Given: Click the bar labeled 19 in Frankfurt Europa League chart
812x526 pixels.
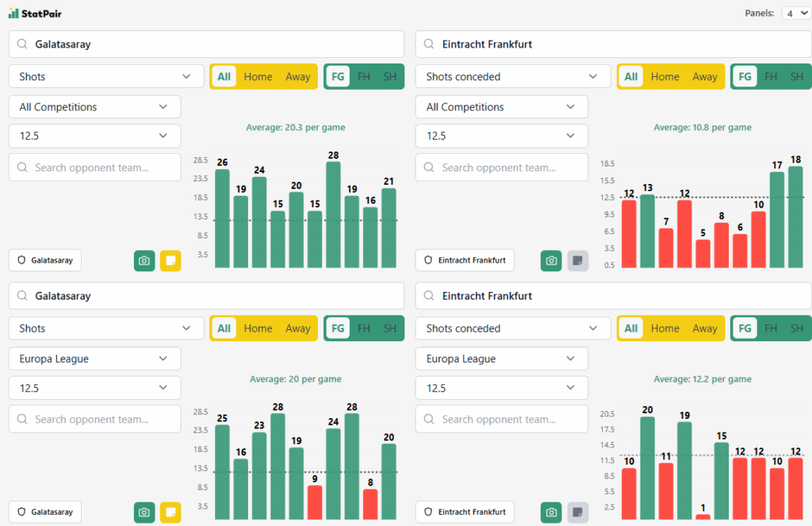Looking at the screenshot, I should point(684,470).
